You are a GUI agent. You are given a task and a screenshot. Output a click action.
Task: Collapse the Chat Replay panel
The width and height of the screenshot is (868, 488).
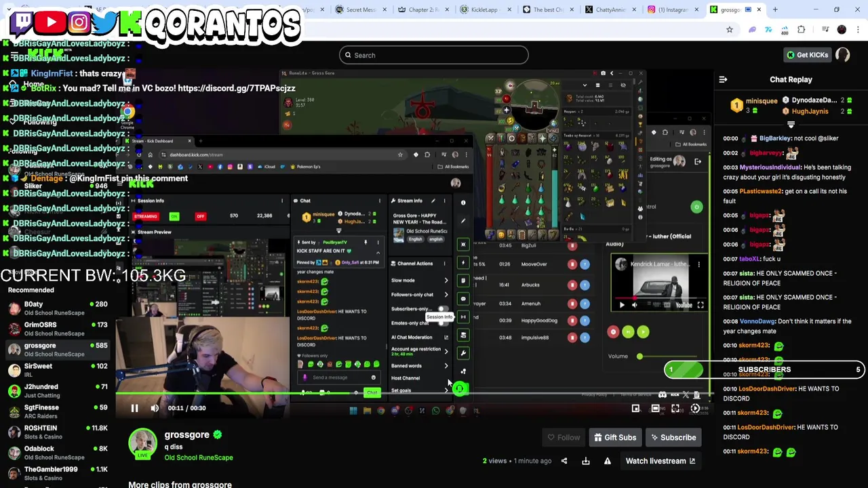(x=723, y=80)
